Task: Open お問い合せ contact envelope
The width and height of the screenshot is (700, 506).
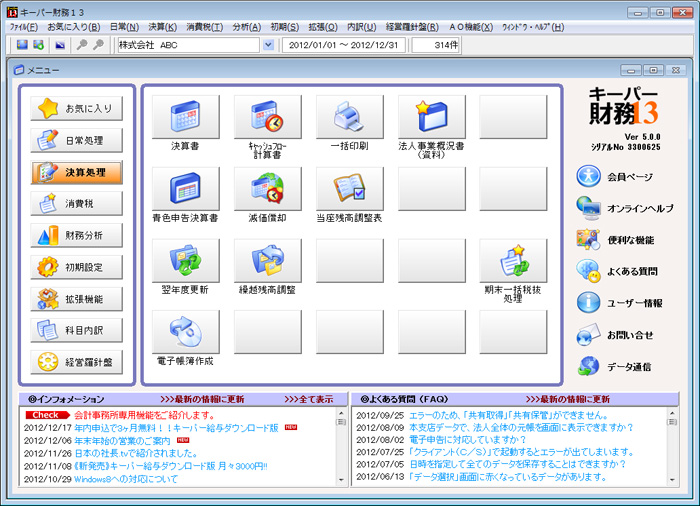Action: (x=615, y=335)
